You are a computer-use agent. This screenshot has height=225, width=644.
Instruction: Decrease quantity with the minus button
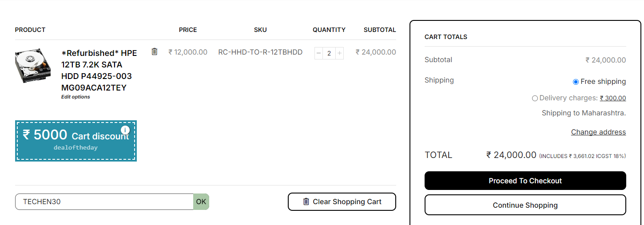318,53
